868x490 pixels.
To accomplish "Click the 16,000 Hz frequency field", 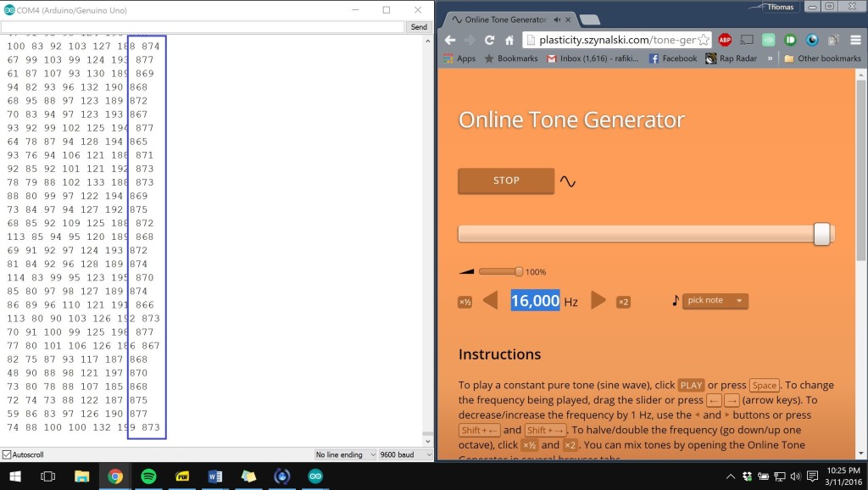I will click(534, 301).
